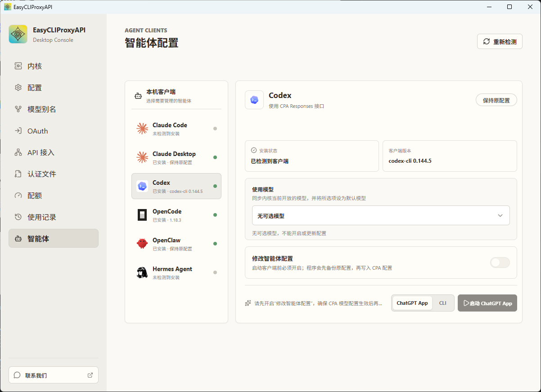Open the API 接入 page
Image resolution: width=541 pixels, height=392 pixels.
point(54,152)
